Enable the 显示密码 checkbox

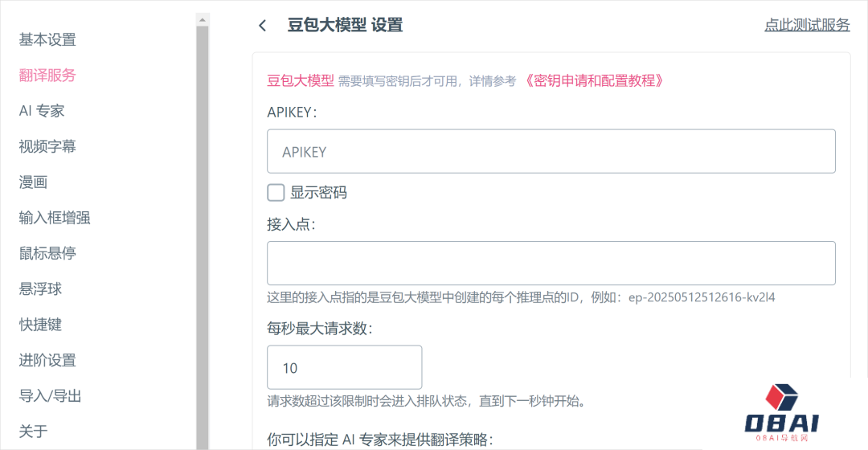pos(276,193)
